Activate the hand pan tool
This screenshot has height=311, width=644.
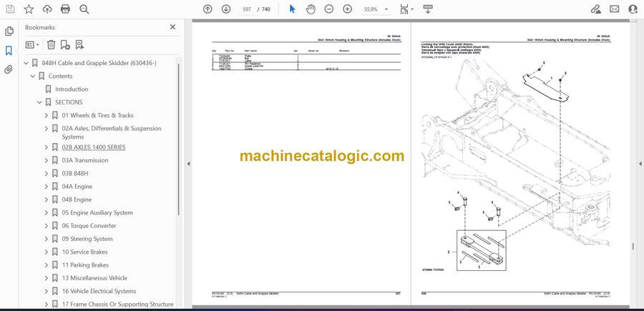pyautogui.click(x=311, y=9)
